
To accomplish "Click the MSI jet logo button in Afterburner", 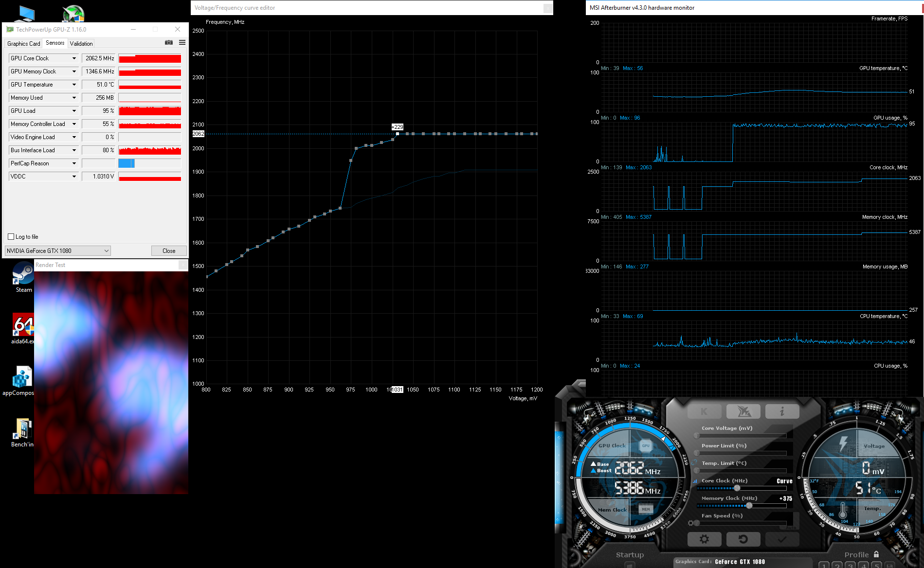I will tap(743, 411).
